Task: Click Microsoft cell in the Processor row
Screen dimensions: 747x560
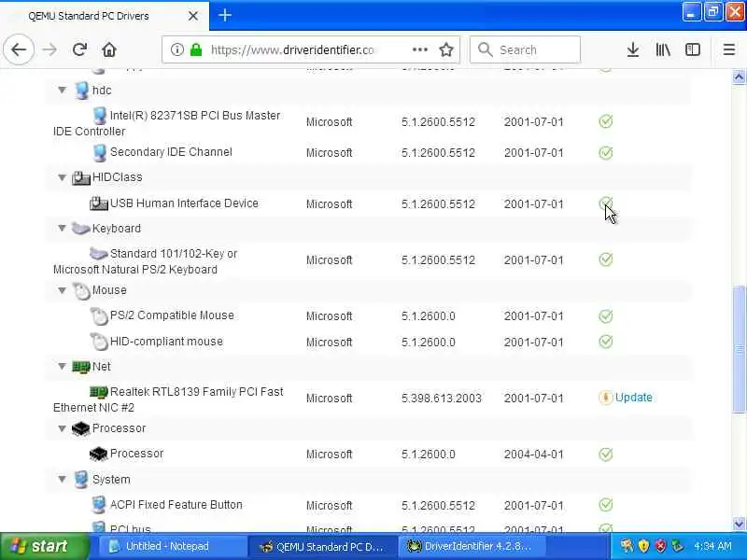Action: (329, 455)
